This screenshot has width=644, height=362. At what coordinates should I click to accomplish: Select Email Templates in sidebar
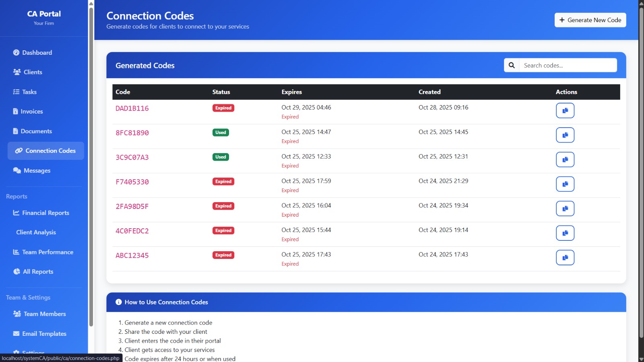[44, 334]
